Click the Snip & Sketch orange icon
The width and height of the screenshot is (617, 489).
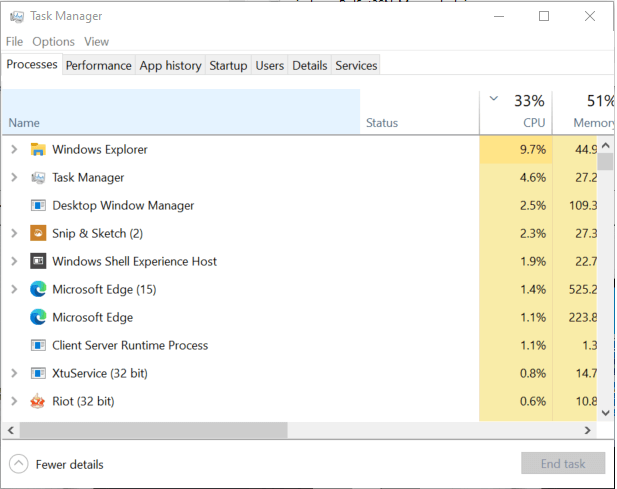coord(38,233)
